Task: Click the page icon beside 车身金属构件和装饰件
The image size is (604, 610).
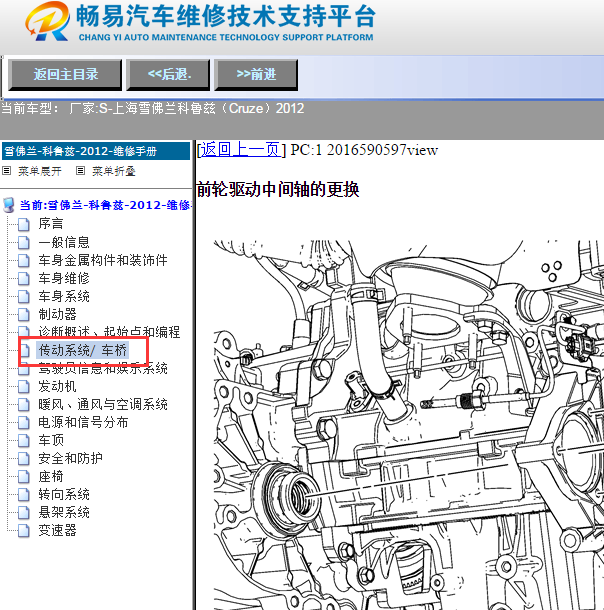Action: coord(24,260)
